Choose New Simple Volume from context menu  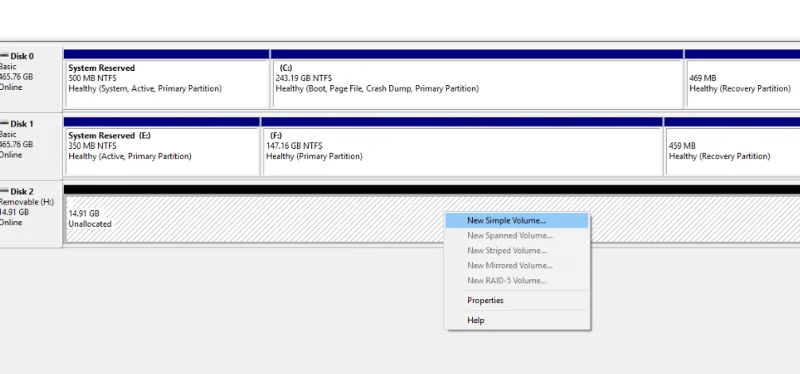(x=517, y=221)
